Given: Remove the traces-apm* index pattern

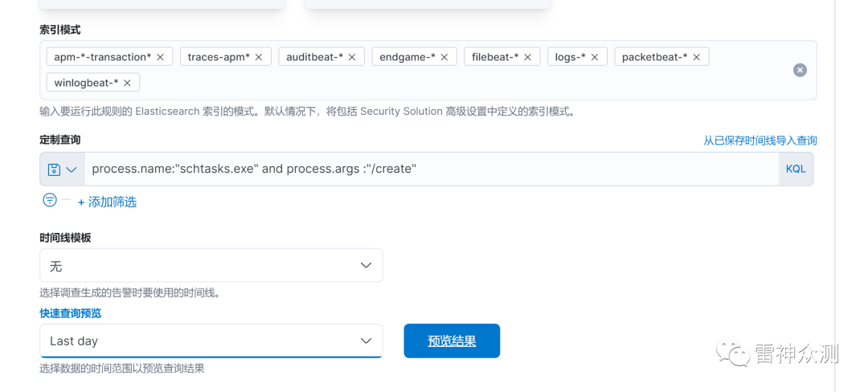Looking at the screenshot, I should click(259, 57).
